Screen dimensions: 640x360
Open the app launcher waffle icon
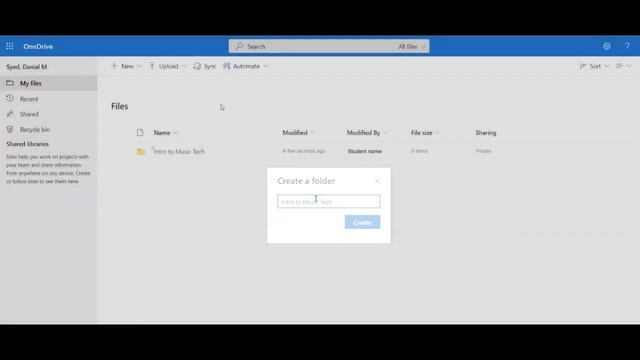click(9, 46)
